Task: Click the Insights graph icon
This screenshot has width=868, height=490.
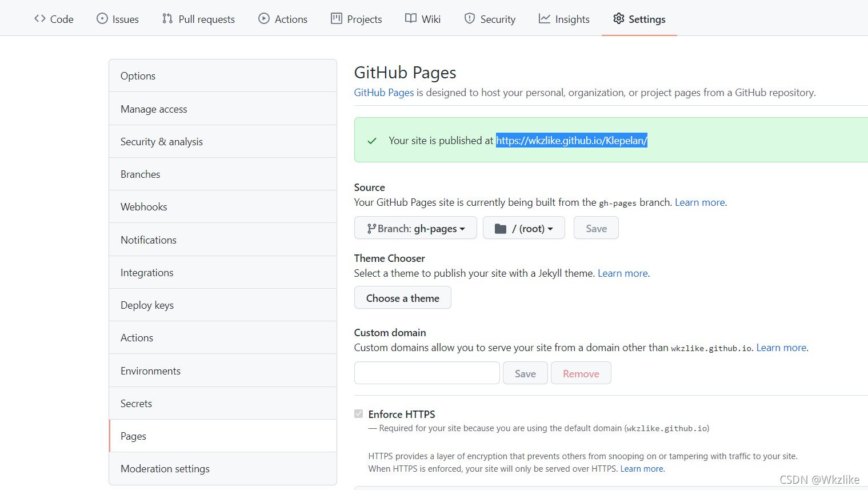Action: tap(545, 18)
